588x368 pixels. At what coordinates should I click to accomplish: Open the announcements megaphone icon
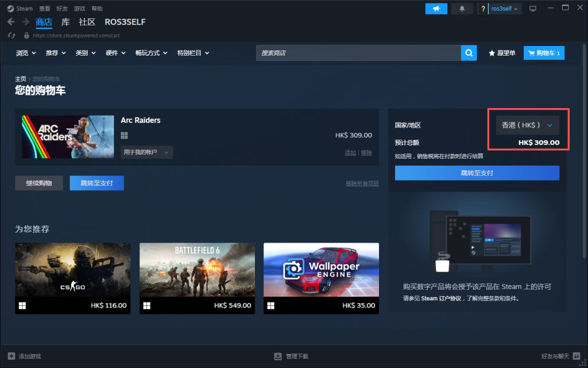436,9
